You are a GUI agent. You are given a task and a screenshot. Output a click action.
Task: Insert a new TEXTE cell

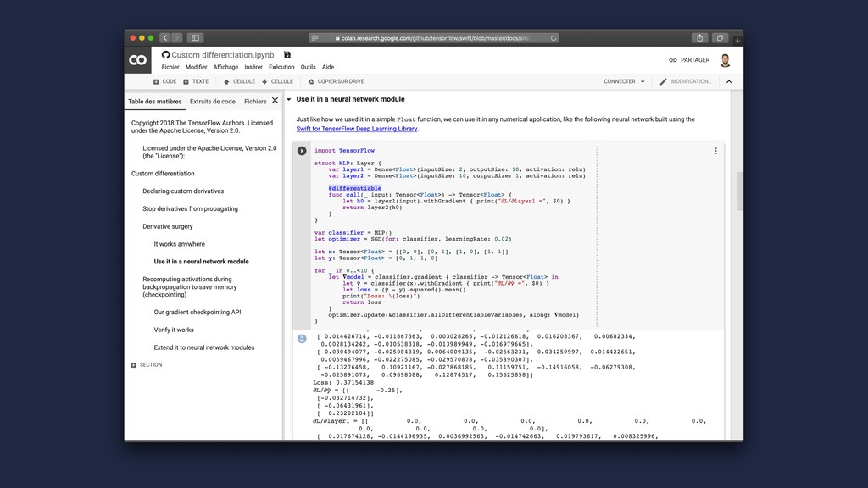[x=196, y=81]
